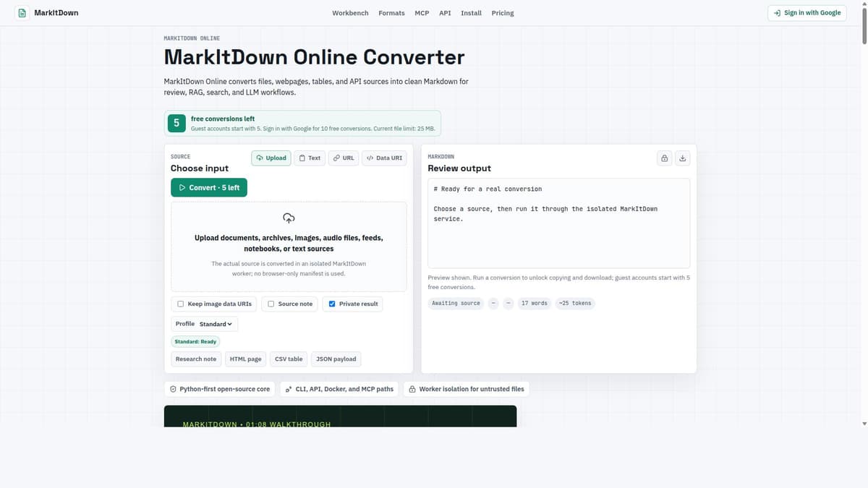Open MCP in the top navigation
The image size is (868, 488).
coord(422,13)
